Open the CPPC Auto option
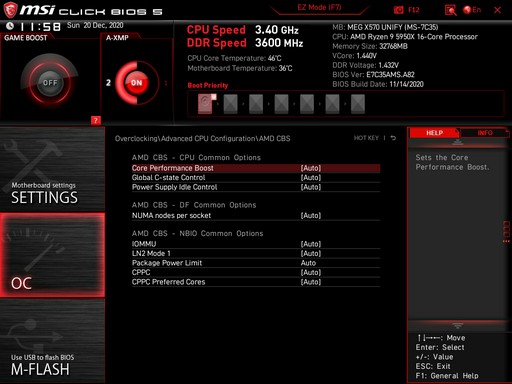This screenshot has width=512, height=384. click(x=256, y=272)
